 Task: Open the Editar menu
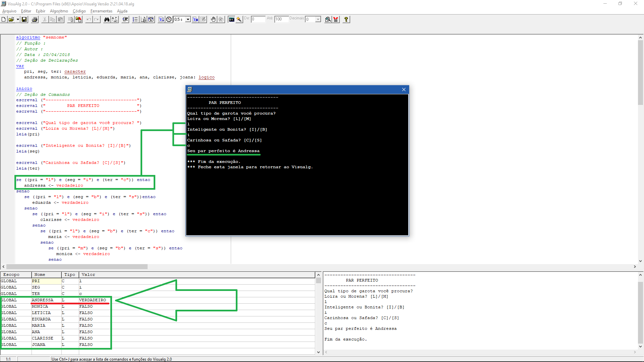pos(26,11)
